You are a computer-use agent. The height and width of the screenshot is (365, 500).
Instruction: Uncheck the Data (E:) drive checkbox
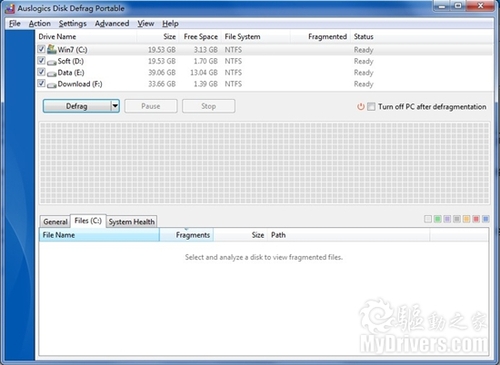click(41, 72)
